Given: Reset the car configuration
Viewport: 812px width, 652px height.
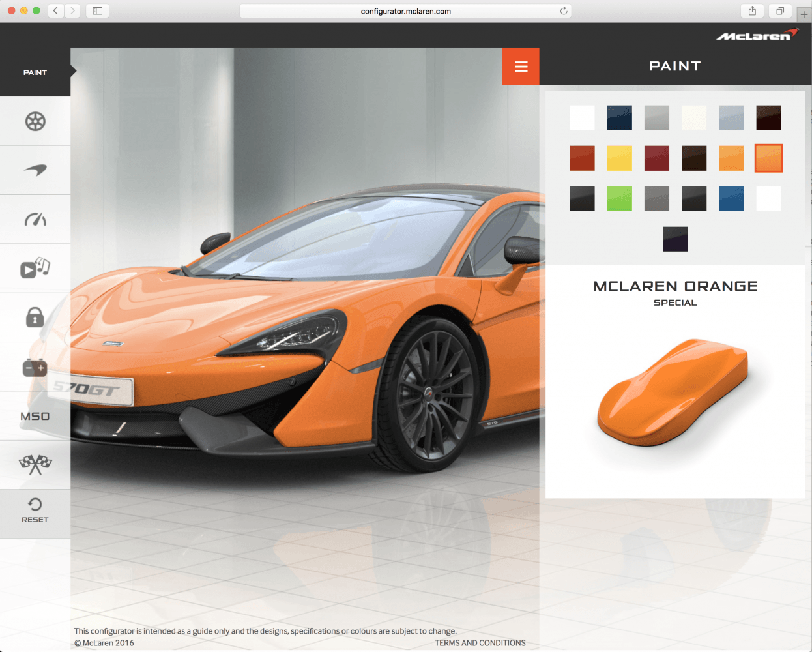Looking at the screenshot, I should (x=35, y=511).
